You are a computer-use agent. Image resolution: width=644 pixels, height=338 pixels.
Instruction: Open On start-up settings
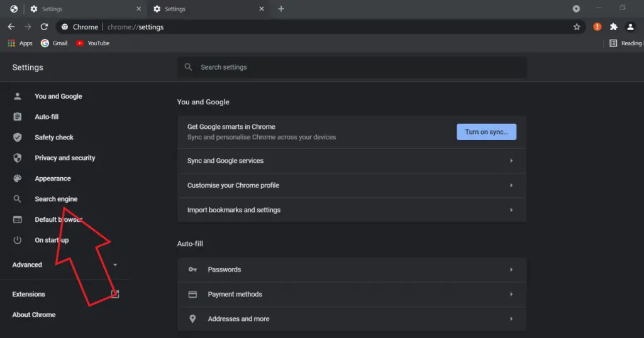coord(52,240)
